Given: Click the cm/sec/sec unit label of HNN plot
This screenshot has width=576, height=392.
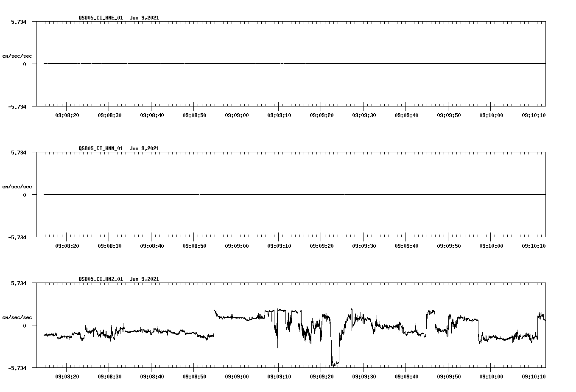Looking at the screenshot, I should coord(17,187).
